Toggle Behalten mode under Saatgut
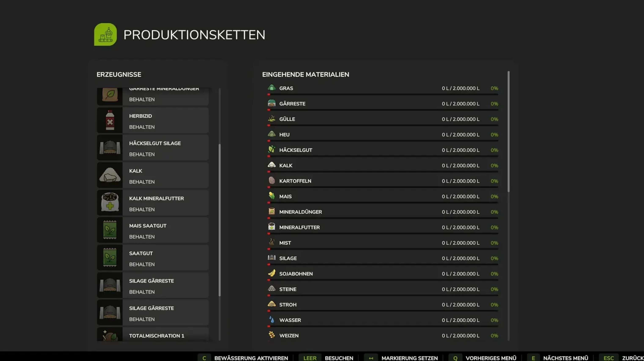 point(142,264)
